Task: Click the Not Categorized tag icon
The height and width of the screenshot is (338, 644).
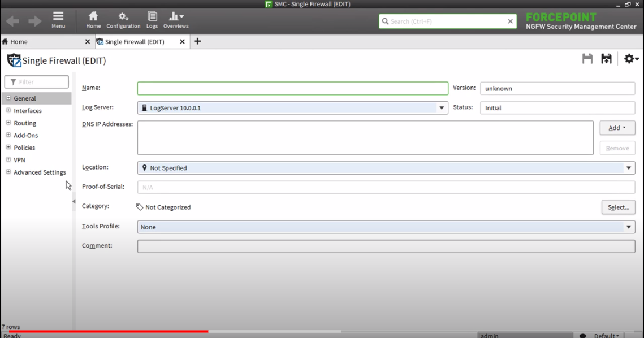Action: click(140, 207)
